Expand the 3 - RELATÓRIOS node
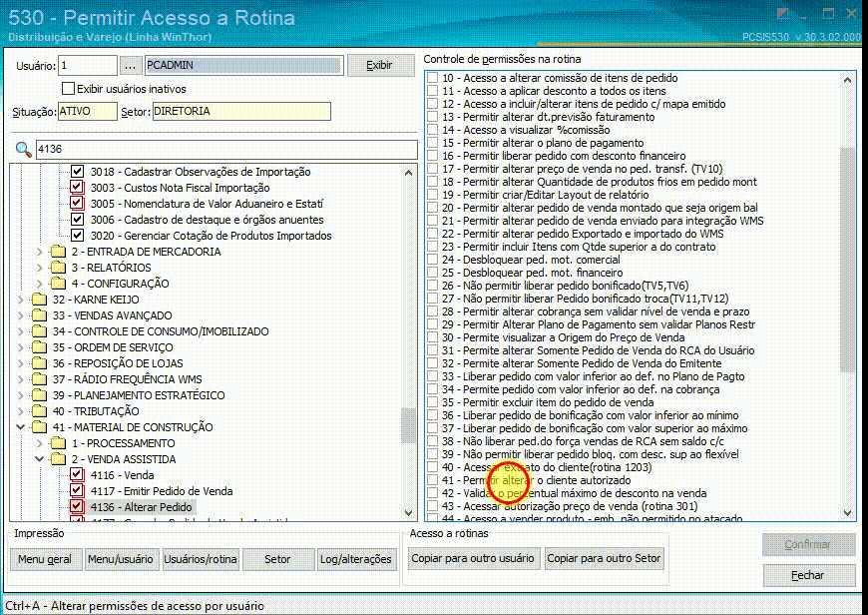The height and width of the screenshot is (615, 868). (39, 268)
